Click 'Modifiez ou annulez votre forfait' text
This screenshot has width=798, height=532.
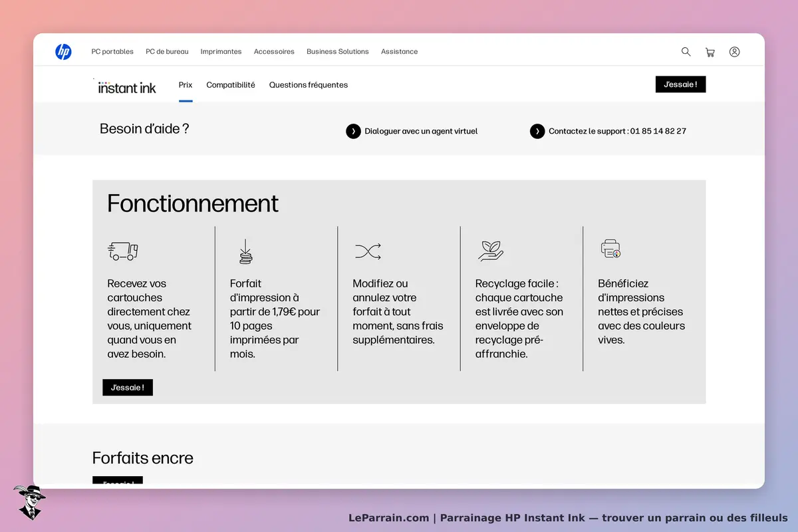point(398,312)
